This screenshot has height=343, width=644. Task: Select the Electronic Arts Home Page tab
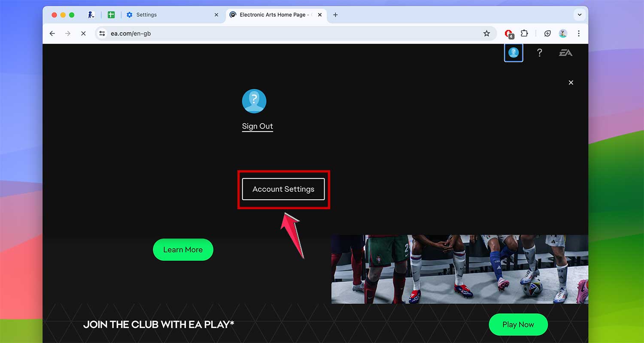(270, 15)
